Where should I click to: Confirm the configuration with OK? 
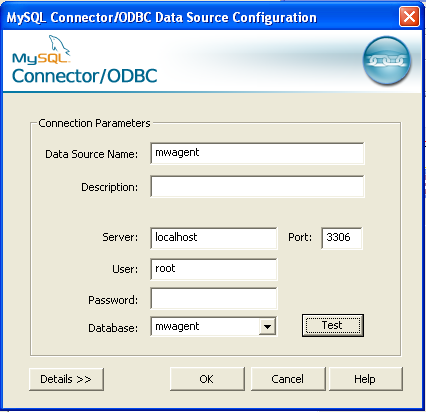pyautogui.click(x=207, y=379)
